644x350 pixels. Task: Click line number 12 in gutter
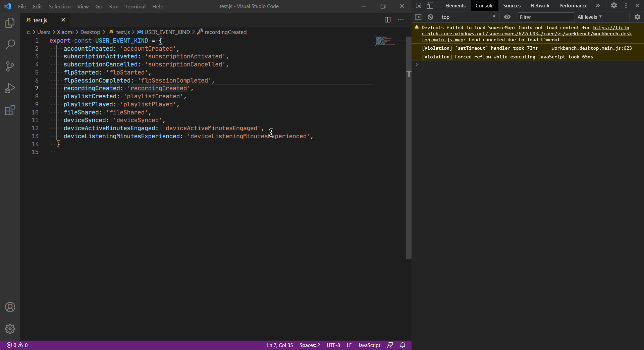35,128
